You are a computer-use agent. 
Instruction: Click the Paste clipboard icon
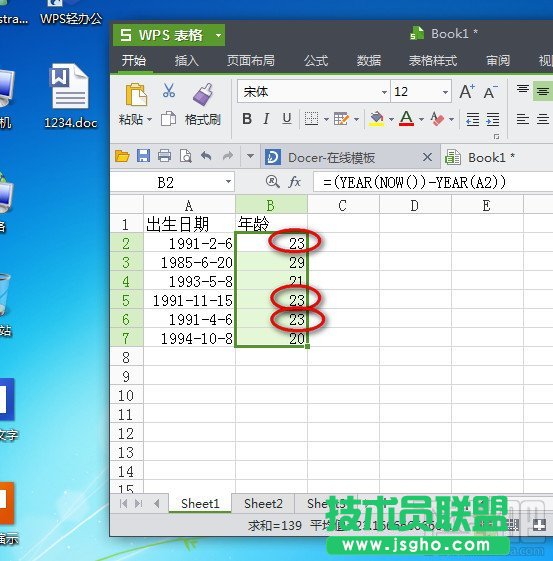136,94
